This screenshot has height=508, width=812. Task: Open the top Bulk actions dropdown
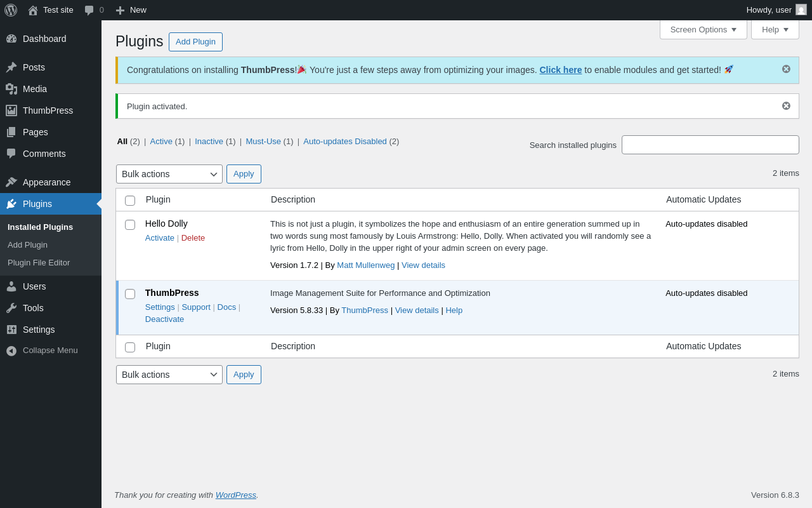tap(169, 174)
